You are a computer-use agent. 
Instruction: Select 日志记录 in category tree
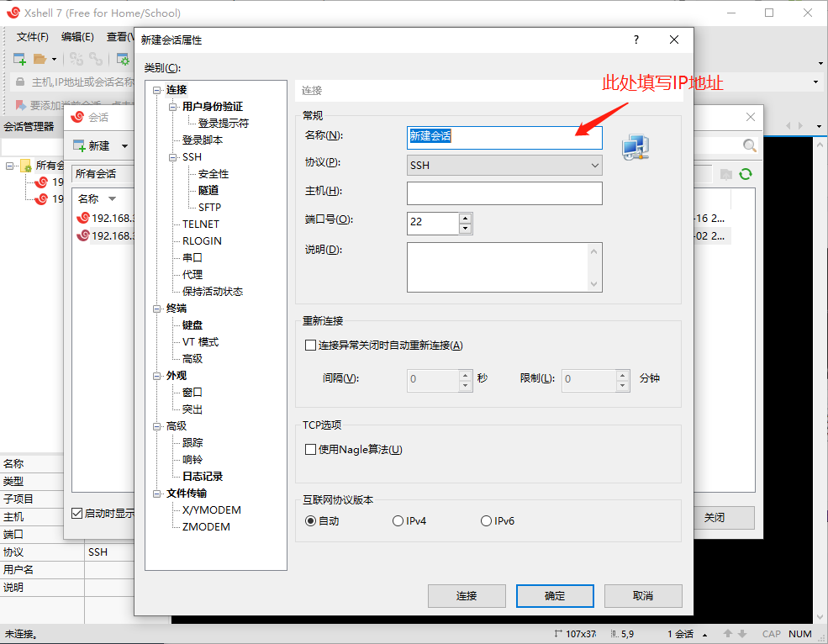[x=203, y=476]
